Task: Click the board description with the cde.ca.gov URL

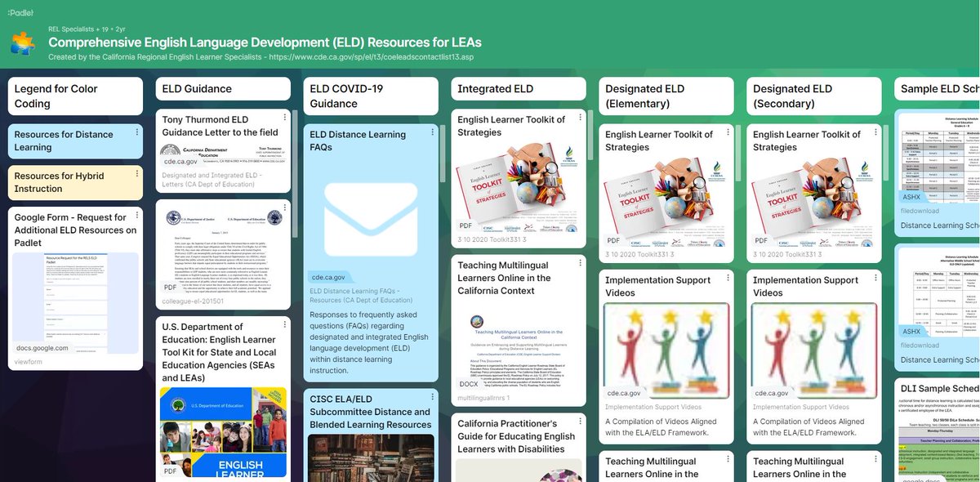Action: point(261,57)
